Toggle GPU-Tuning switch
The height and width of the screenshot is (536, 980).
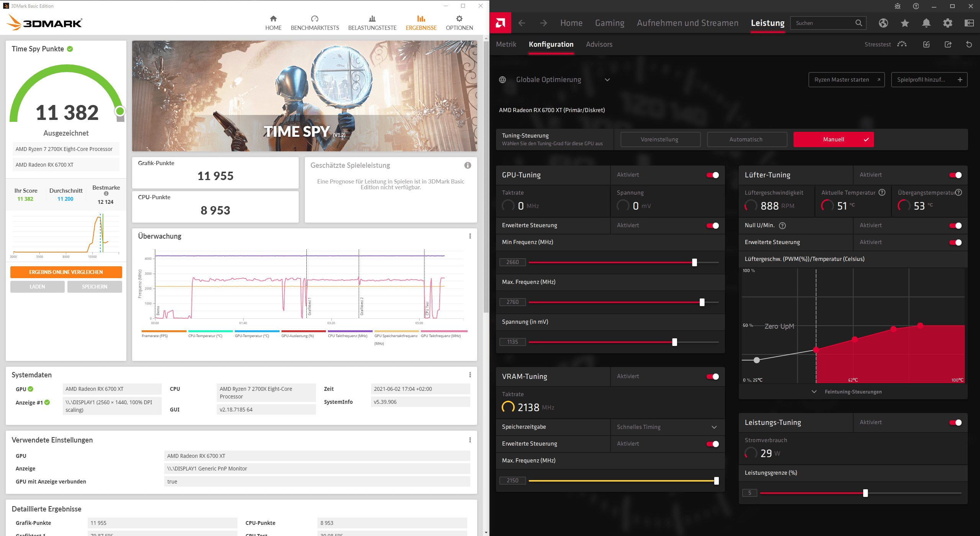coord(713,175)
